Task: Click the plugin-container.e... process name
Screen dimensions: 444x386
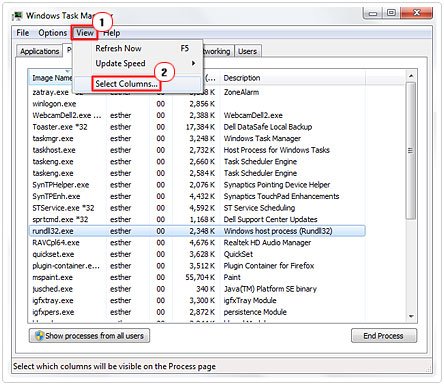Action: click(66, 266)
